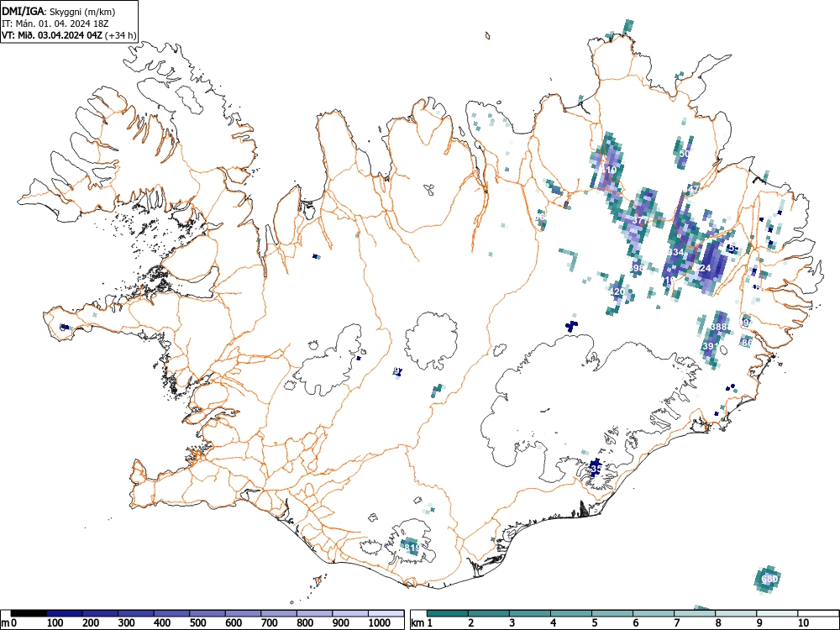The width and height of the screenshot is (840, 630).
Task: Click the dark teal 1–2 km swatch
Action: pos(448,613)
